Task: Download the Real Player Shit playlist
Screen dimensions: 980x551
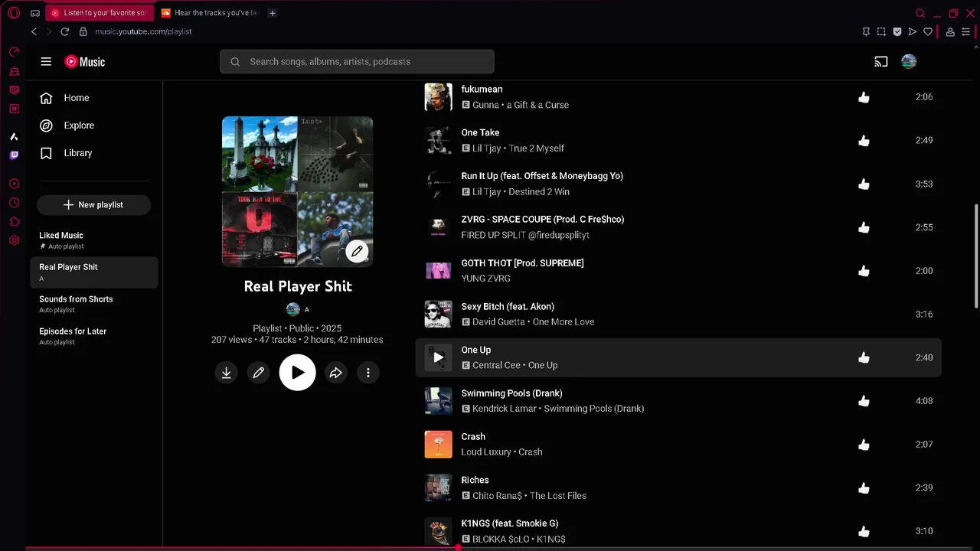Action: [x=227, y=373]
